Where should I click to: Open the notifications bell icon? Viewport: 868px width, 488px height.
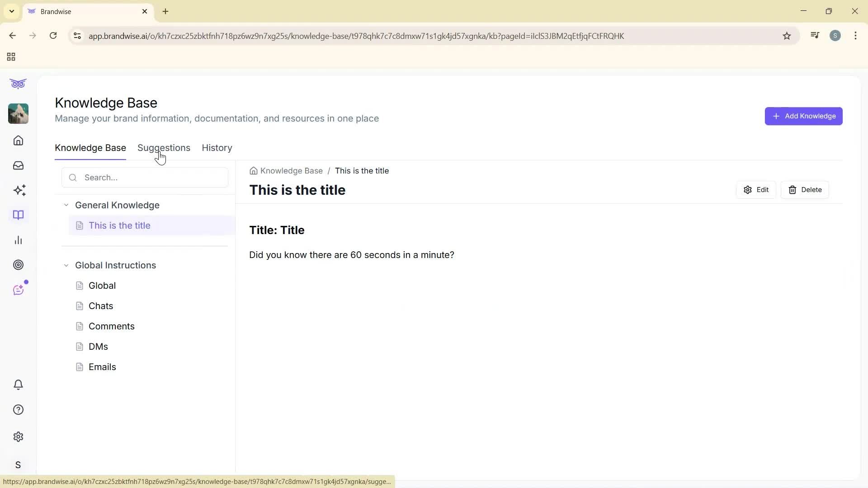pos(18,385)
